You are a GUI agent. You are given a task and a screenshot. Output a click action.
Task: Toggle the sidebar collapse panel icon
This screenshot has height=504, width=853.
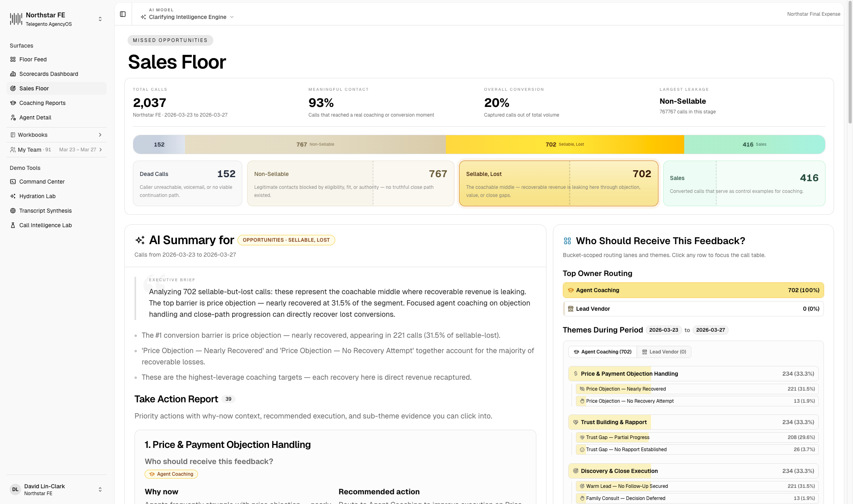click(122, 13)
